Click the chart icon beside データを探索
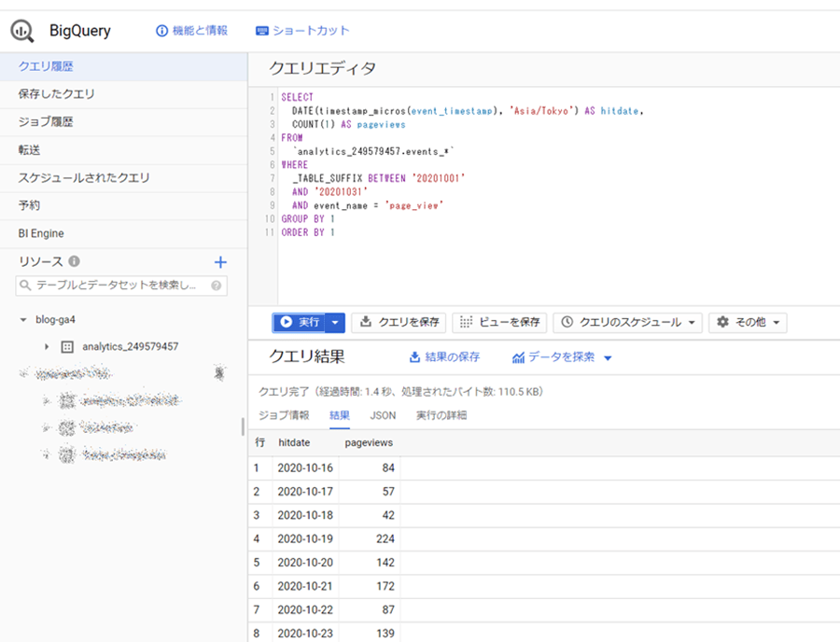Screen dimensions: 840x642 [518, 357]
